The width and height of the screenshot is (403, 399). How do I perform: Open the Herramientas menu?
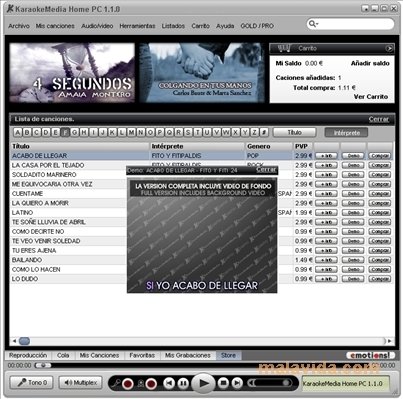(137, 26)
